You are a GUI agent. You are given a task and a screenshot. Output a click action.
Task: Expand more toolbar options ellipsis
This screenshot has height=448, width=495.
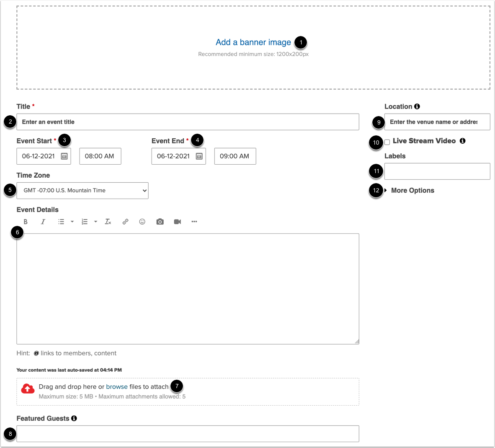click(x=194, y=222)
